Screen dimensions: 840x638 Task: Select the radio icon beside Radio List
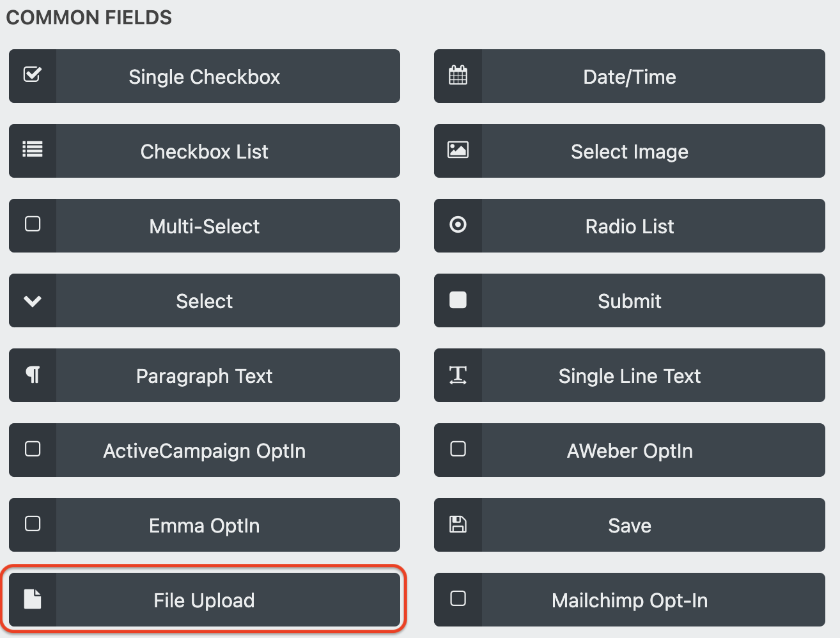click(x=458, y=226)
